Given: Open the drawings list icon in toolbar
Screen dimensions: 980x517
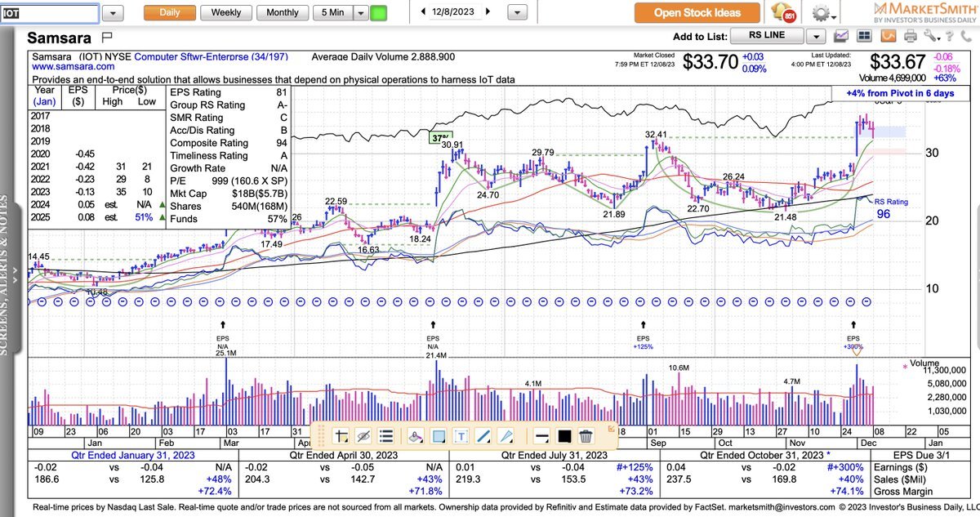Looking at the screenshot, I should point(387,436).
